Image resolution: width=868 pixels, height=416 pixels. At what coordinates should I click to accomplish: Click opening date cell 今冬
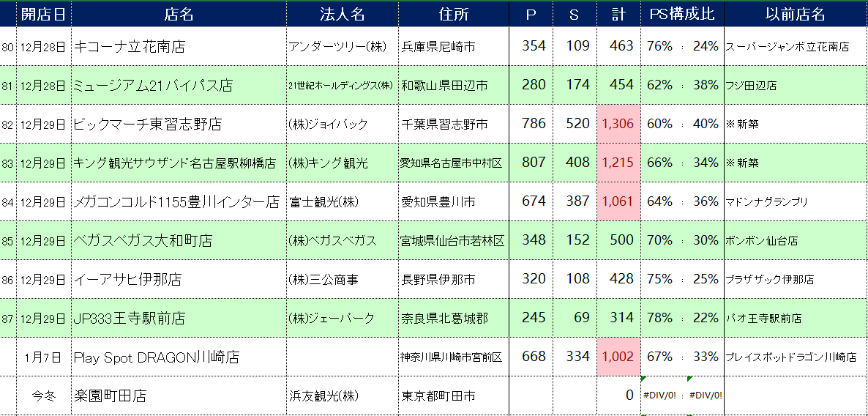click(x=44, y=395)
